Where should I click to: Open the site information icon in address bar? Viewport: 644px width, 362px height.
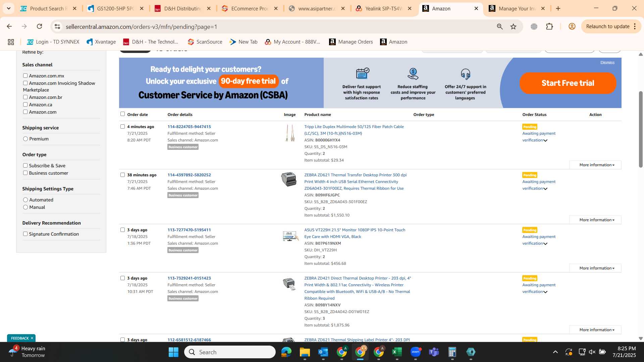pyautogui.click(x=57, y=26)
